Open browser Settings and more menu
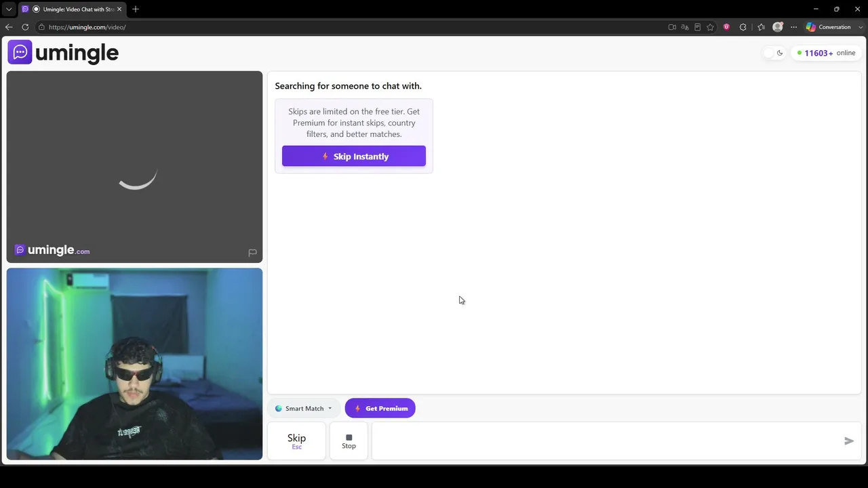868x488 pixels. (794, 27)
